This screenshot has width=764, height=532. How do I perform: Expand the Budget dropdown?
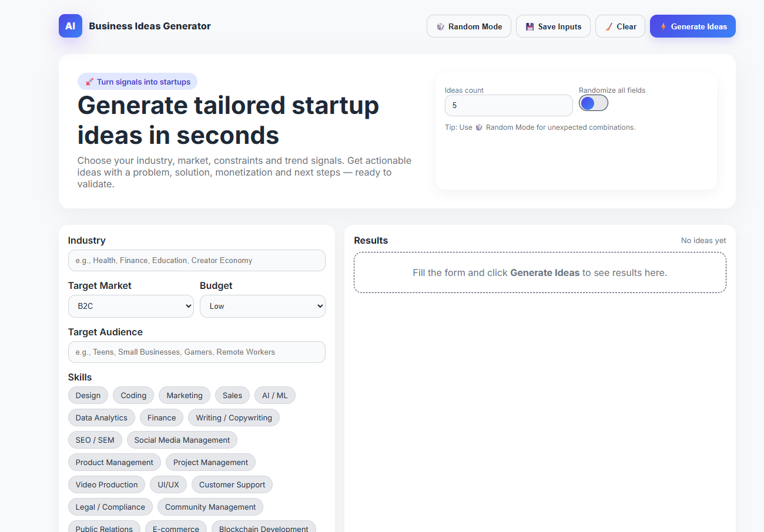[262, 306]
